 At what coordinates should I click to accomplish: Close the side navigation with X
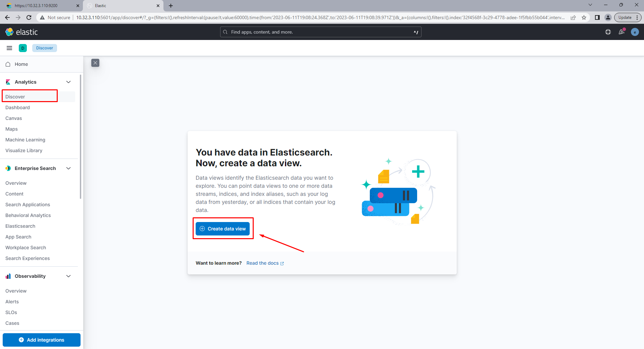[95, 63]
